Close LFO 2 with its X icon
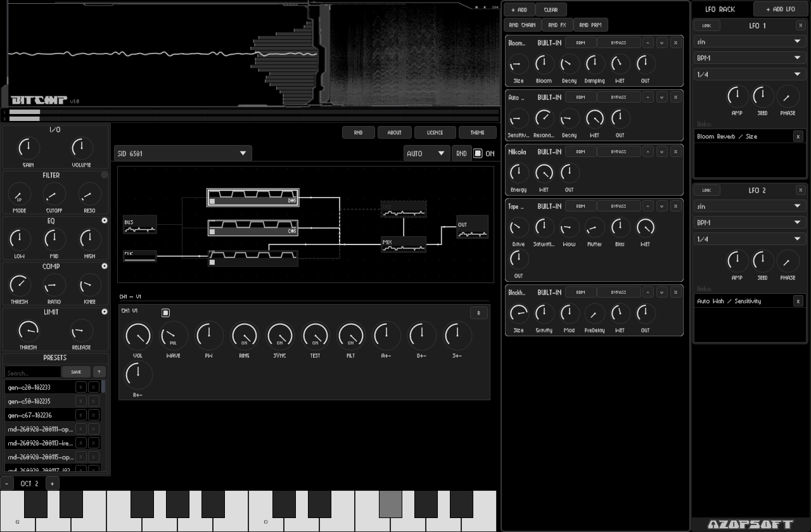 pos(801,190)
